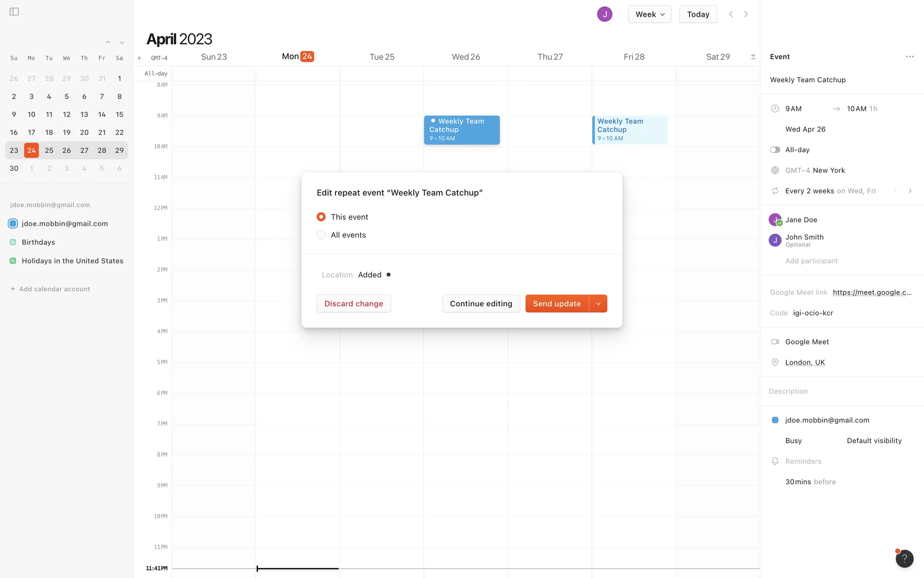Screen dimensions: 924x578
Task: Collapse mini calendar to the previous month
Action: coord(108,42)
